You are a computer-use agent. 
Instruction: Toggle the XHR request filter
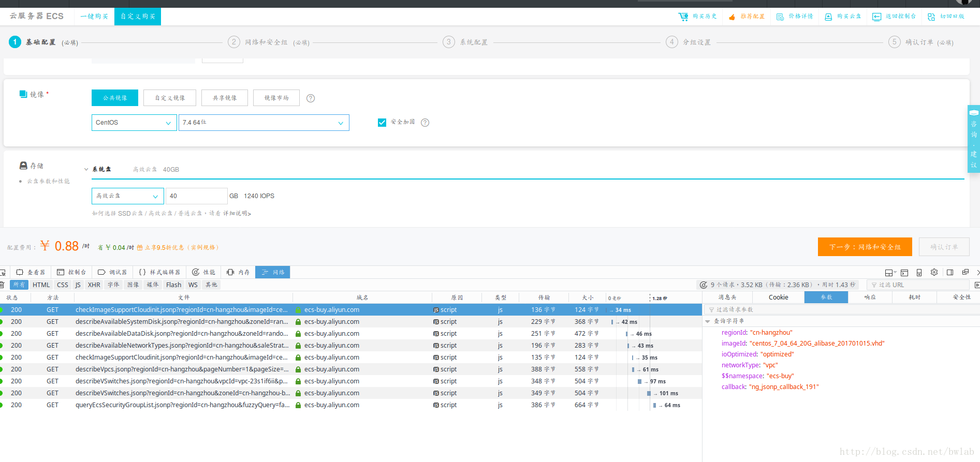[94, 285]
